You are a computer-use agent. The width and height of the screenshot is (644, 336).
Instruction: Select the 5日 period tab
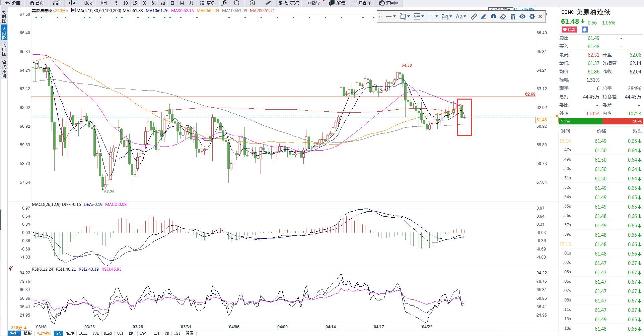104,3
